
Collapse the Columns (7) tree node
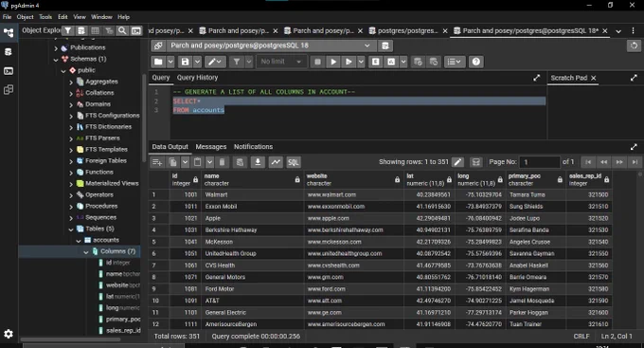pos(86,251)
